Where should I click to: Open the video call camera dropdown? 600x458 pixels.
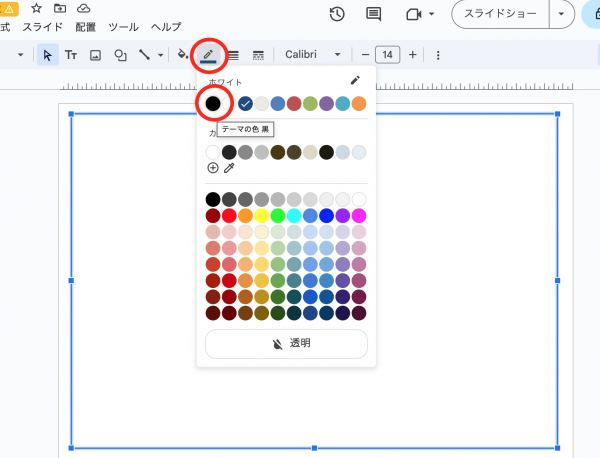click(419, 14)
